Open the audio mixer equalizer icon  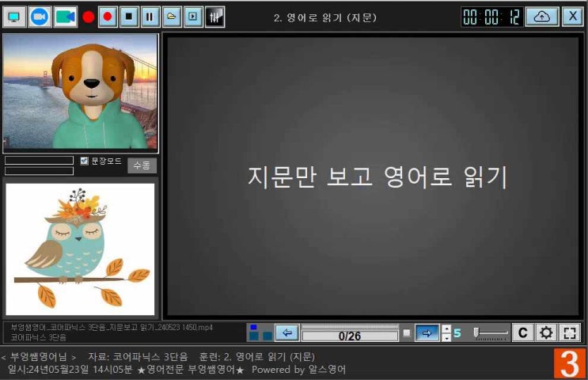214,16
